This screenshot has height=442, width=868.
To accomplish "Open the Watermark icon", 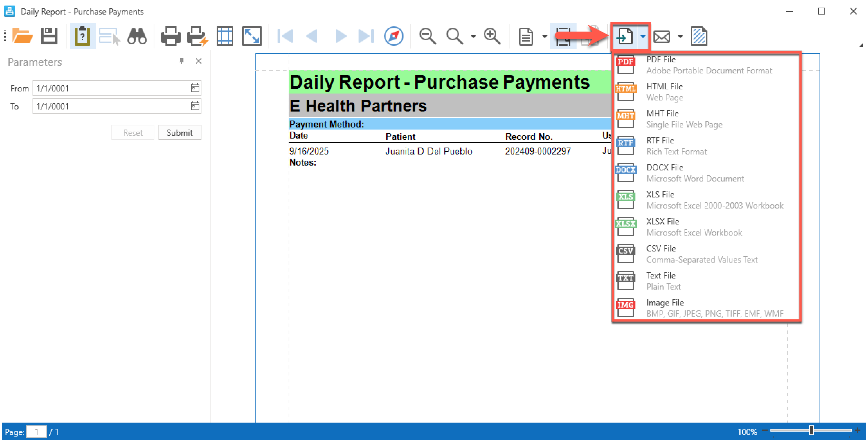I will point(698,36).
